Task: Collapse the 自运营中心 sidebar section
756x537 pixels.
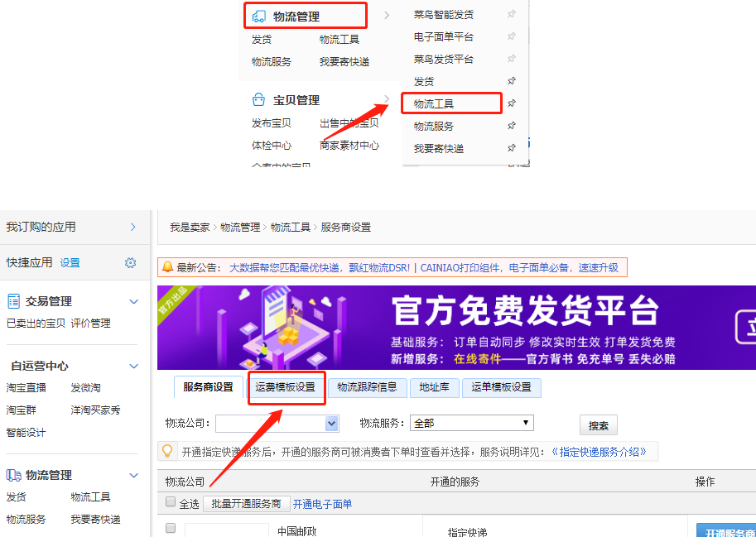Action: 134,367
